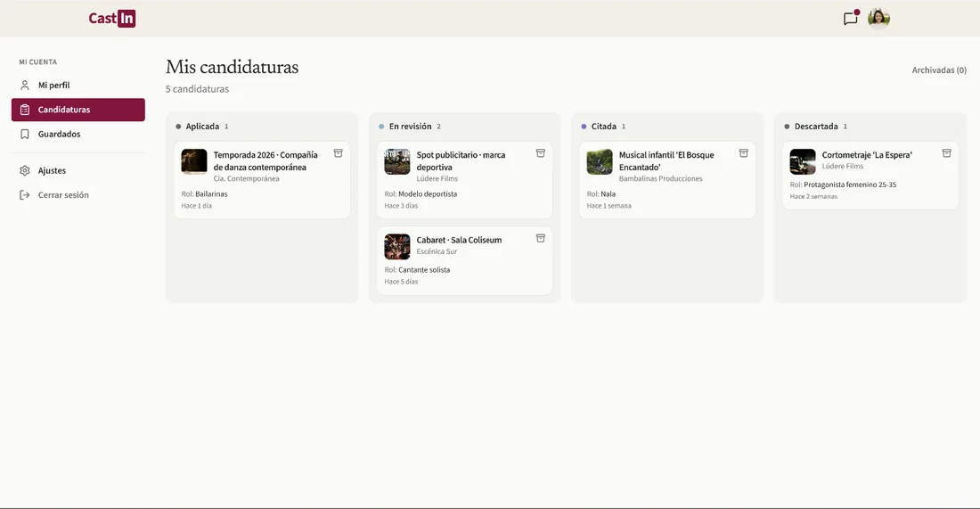Click Hace 3 días timestamp

pyautogui.click(x=401, y=206)
